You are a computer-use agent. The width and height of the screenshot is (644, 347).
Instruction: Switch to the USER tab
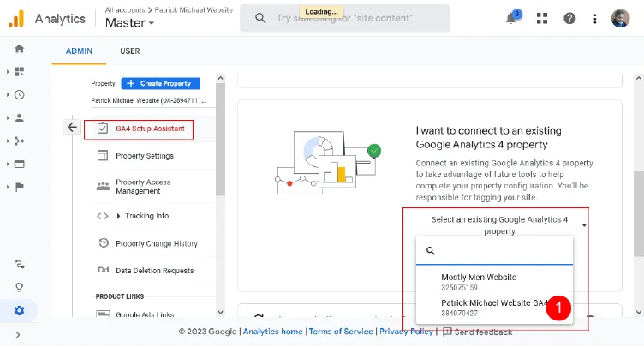click(130, 51)
